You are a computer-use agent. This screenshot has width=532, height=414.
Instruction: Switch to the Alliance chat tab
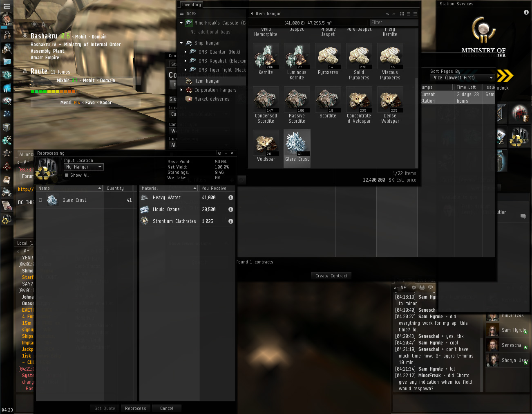[x=25, y=154]
